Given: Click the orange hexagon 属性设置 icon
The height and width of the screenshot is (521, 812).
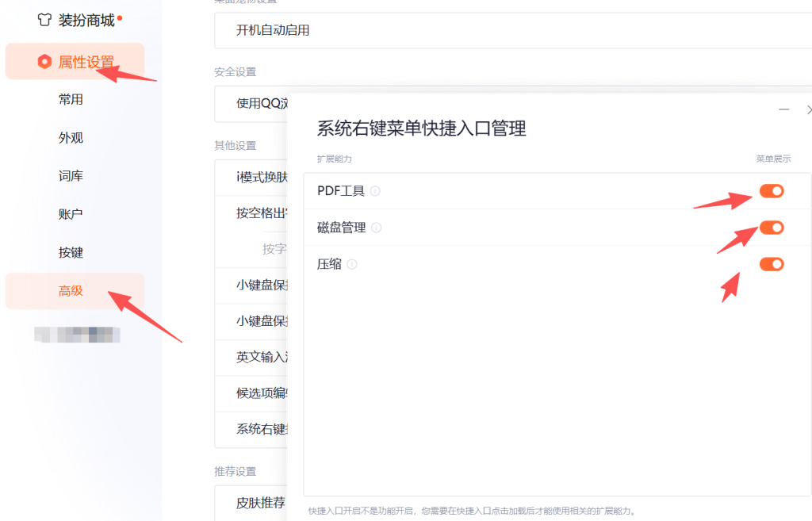Looking at the screenshot, I should pos(45,62).
